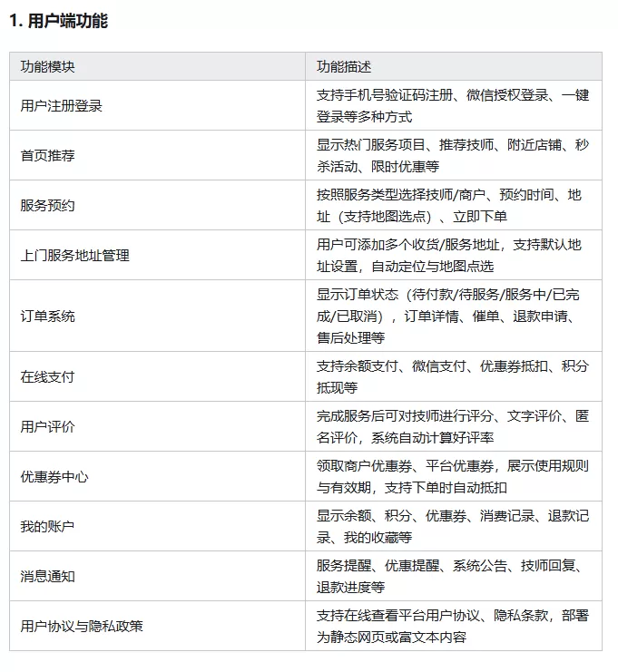Select the '优惠券中心' module cell
This screenshot has width=618, height=672.
(x=54, y=476)
